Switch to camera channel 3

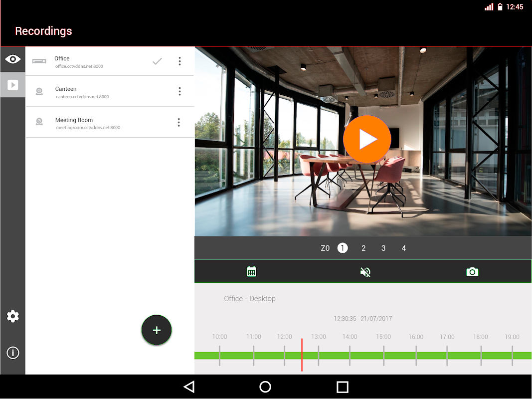(x=383, y=248)
